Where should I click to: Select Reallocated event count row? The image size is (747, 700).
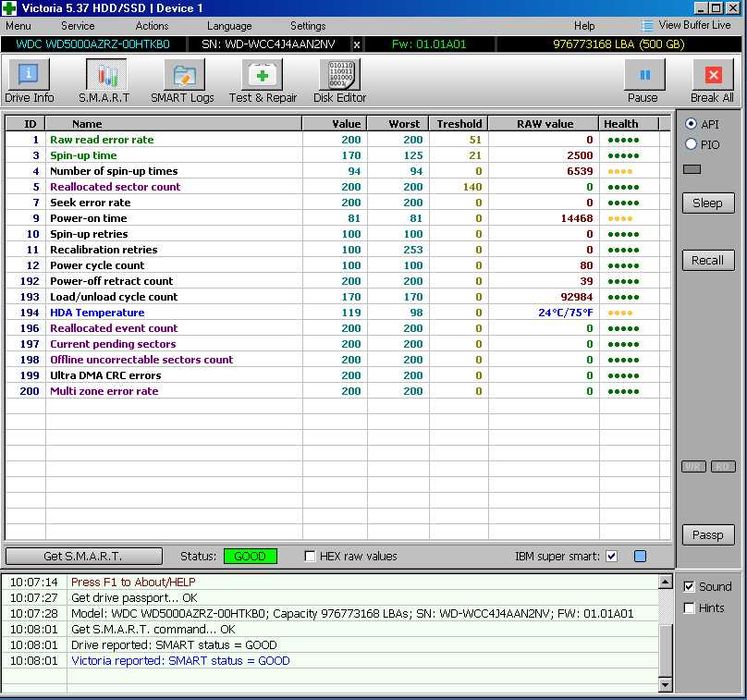coord(337,328)
